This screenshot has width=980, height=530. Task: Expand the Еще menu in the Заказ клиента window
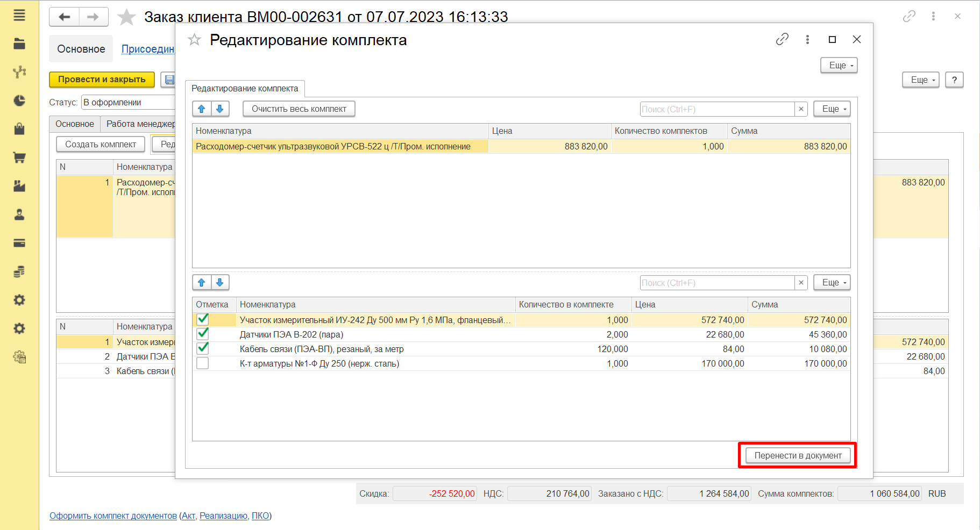tap(920, 80)
